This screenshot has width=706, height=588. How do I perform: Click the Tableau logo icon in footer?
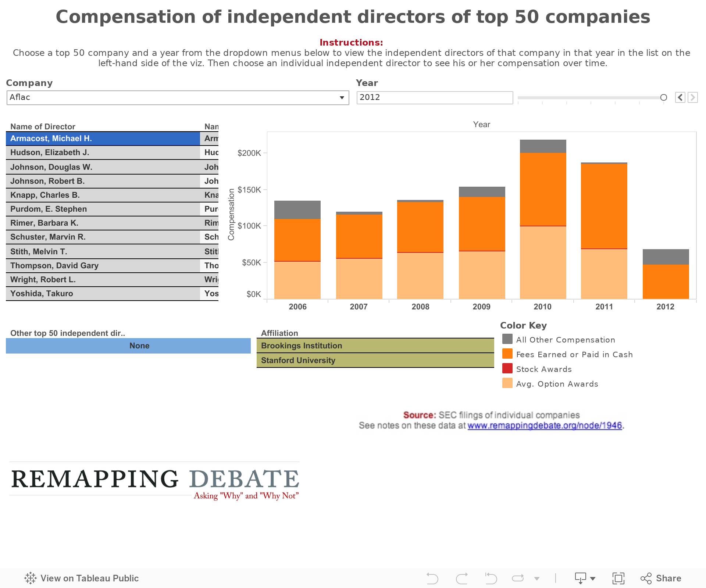[31, 578]
